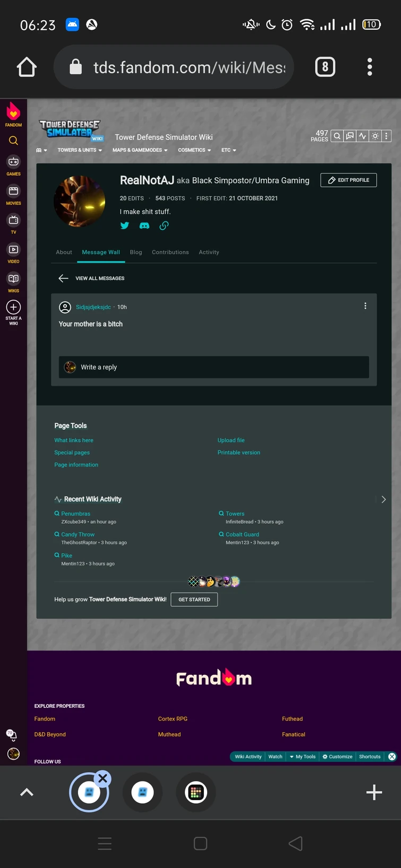Tap the browser address bar URL

174,67
